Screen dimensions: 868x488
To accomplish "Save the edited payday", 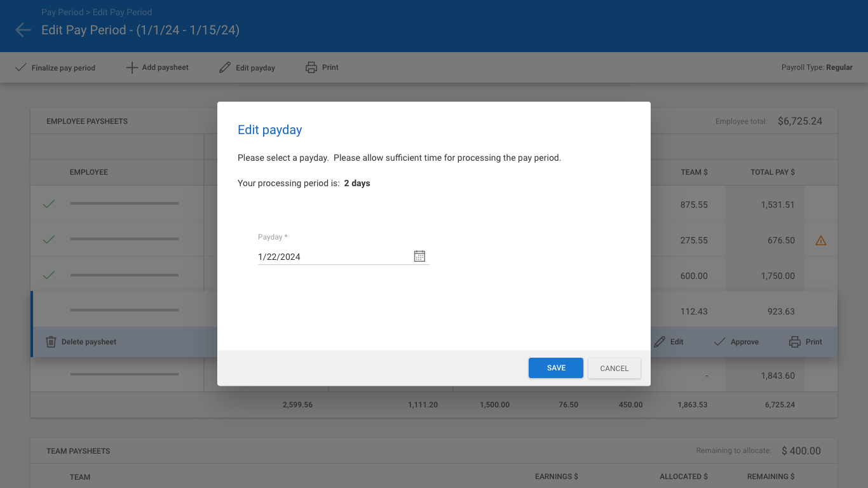I will [556, 368].
